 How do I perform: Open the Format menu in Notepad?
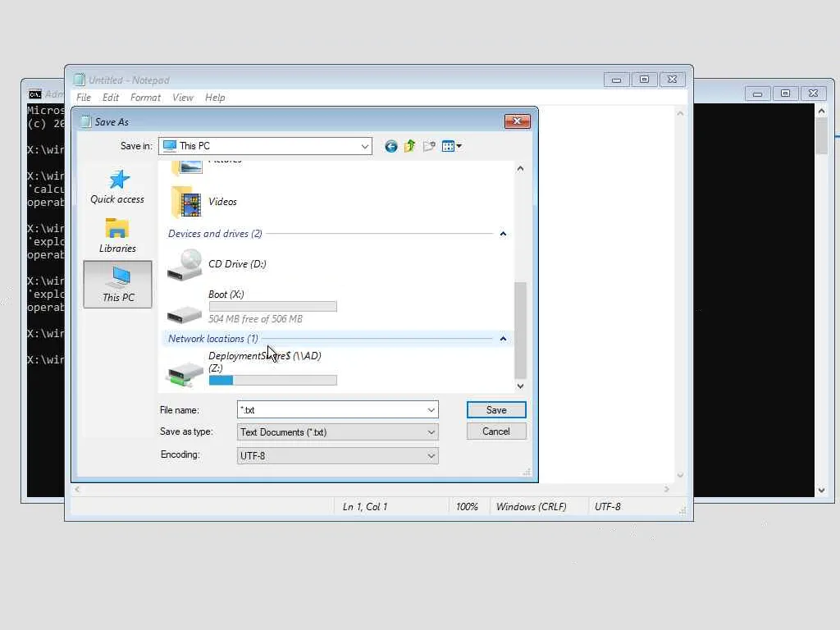pos(145,98)
